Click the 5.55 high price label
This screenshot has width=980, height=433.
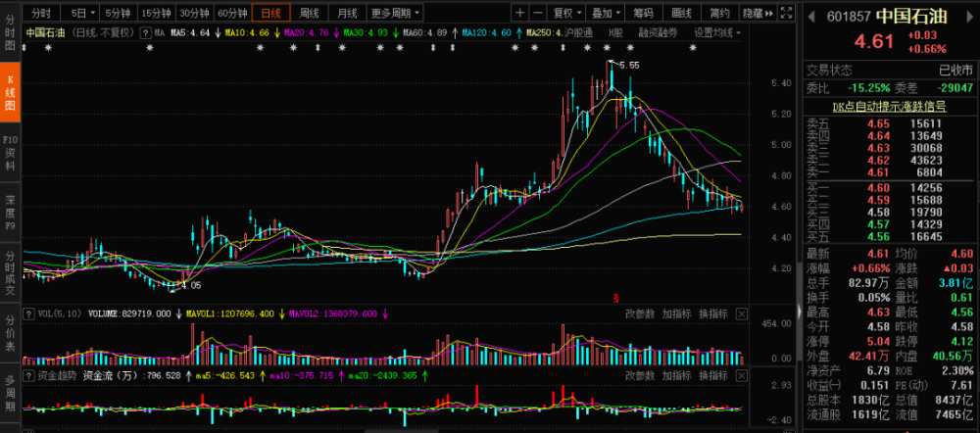click(x=630, y=65)
